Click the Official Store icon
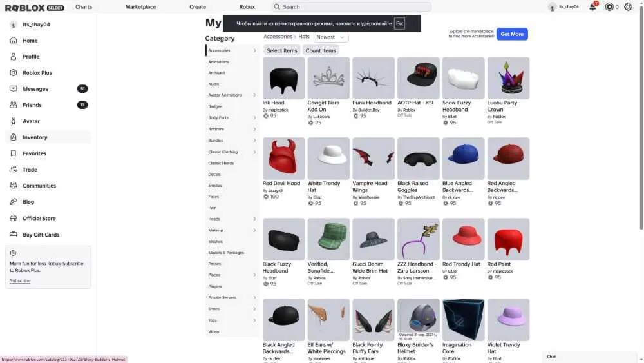Viewport: 644px width, 363px height. pyautogui.click(x=14, y=218)
